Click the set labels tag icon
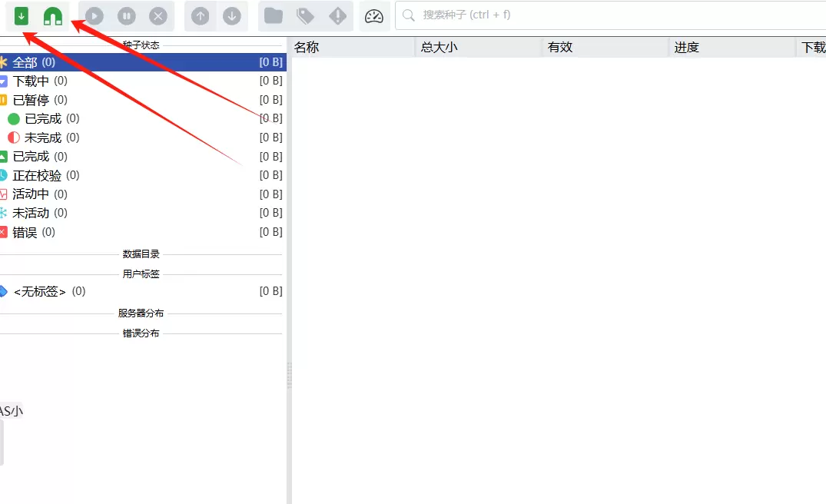Viewport: 826px width, 504px height. coord(305,15)
